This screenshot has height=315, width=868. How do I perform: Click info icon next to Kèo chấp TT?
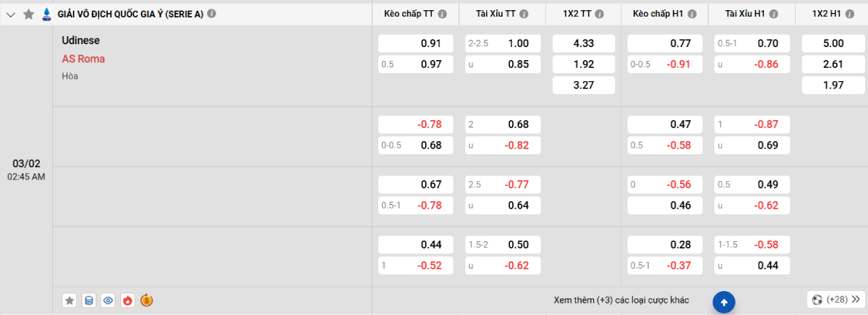pos(442,14)
